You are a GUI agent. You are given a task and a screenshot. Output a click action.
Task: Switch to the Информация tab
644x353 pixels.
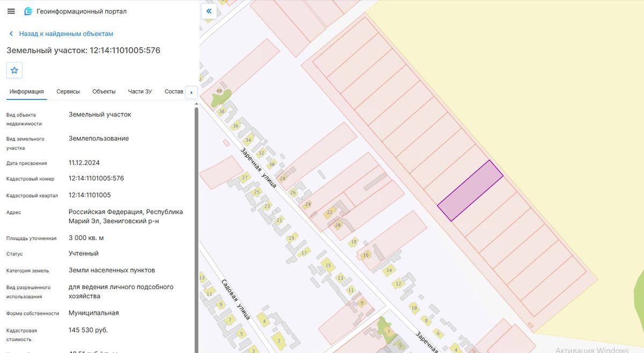[27, 91]
